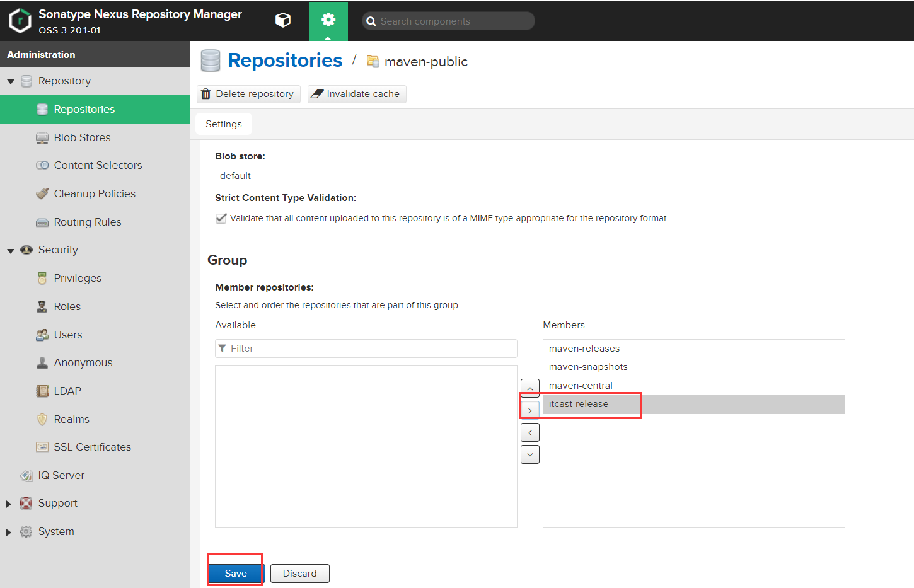
Task: Click the Routing Rules icon
Action: click(42, 222)
